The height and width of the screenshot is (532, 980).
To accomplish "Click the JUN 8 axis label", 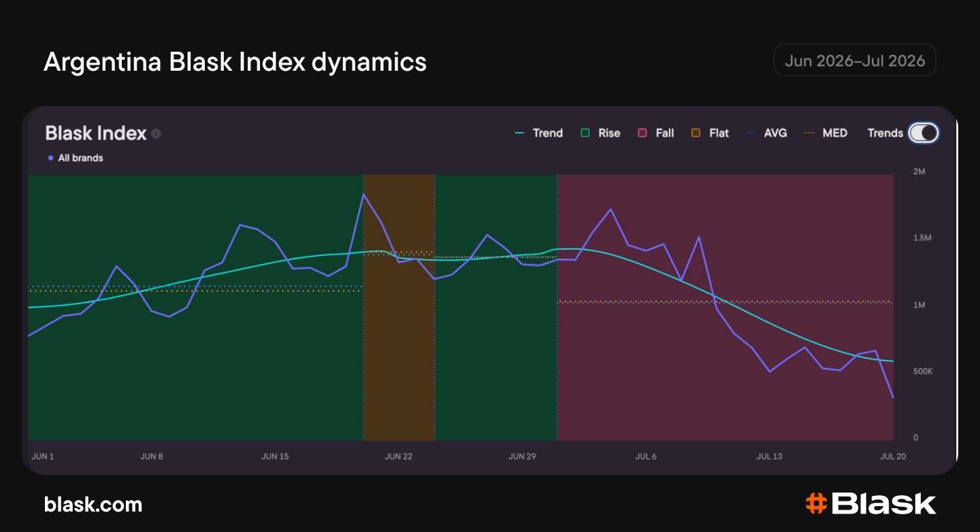I will pyautogui.click(x=152, y=456).
